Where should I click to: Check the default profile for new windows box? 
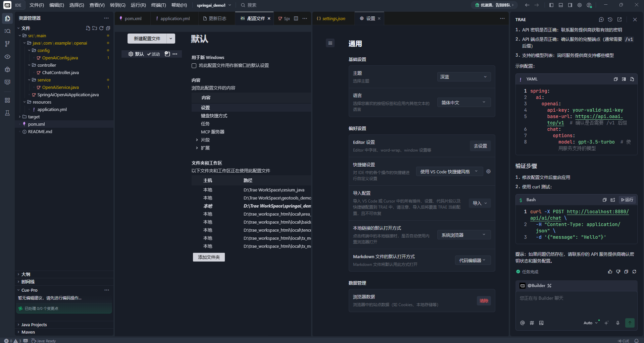click(x=194, y=66)
